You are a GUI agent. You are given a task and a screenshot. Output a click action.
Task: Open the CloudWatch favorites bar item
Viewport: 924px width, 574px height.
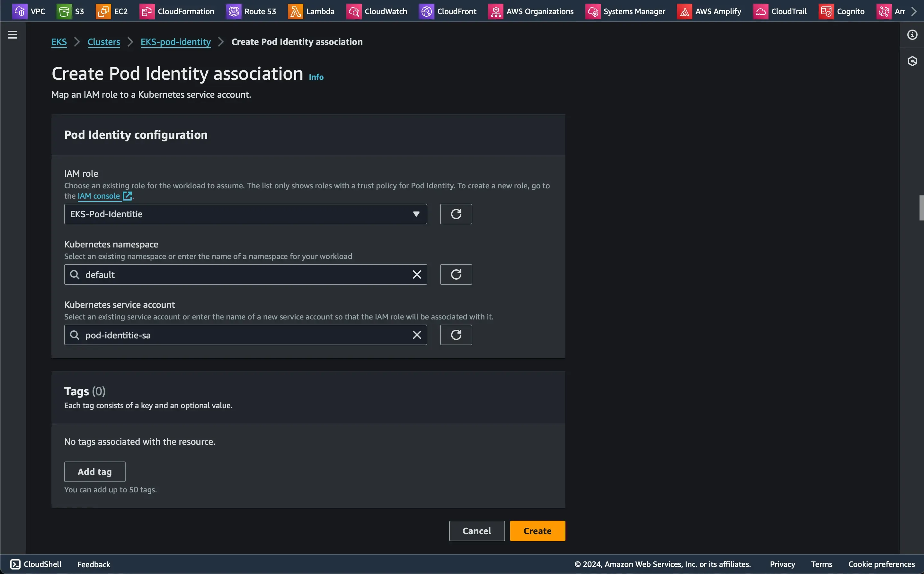(377, 11)
